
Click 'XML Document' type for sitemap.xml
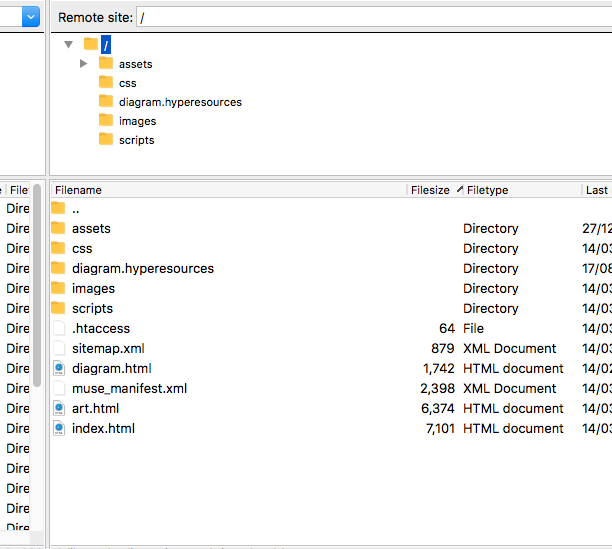[509, 348]
